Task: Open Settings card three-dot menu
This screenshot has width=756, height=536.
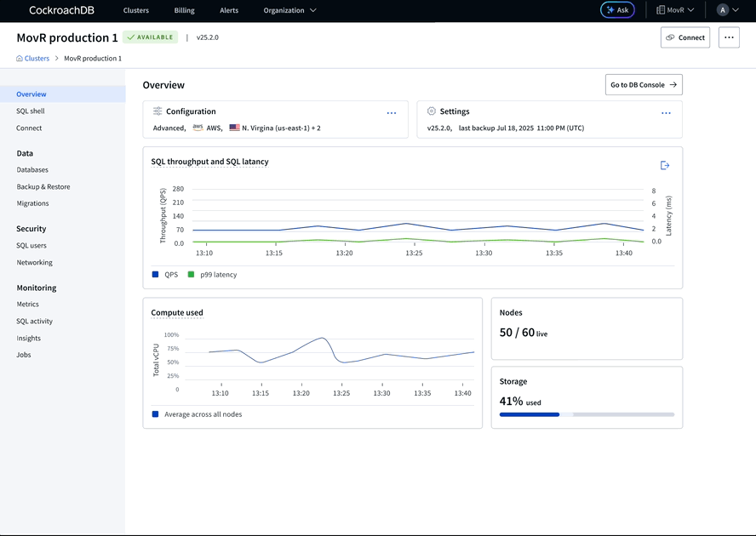Action: [666, 113]
